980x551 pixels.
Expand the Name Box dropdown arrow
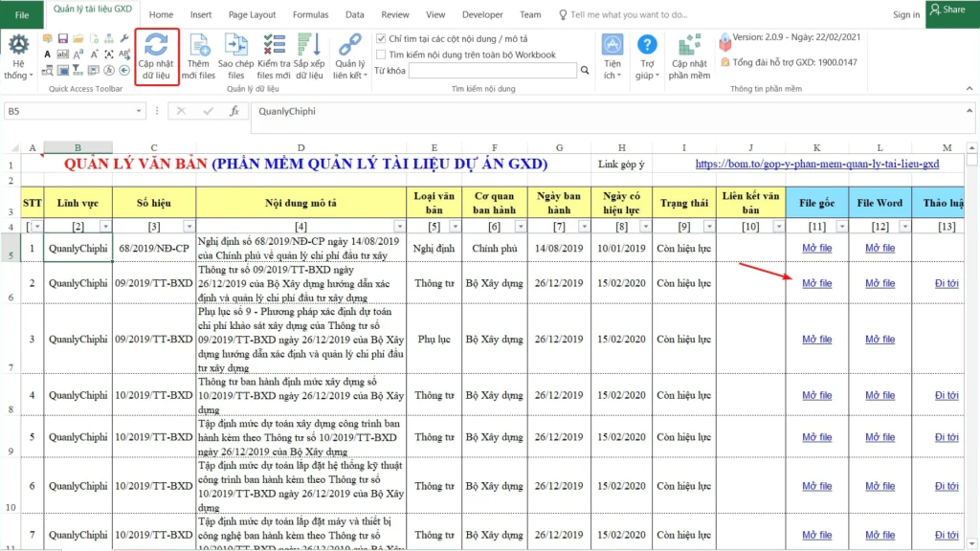139,111
